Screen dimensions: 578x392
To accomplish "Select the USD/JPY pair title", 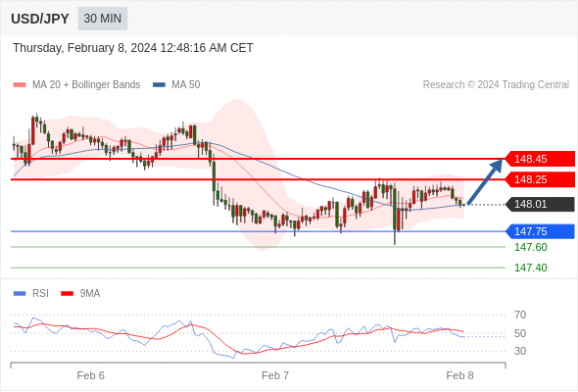I will 40,19.
